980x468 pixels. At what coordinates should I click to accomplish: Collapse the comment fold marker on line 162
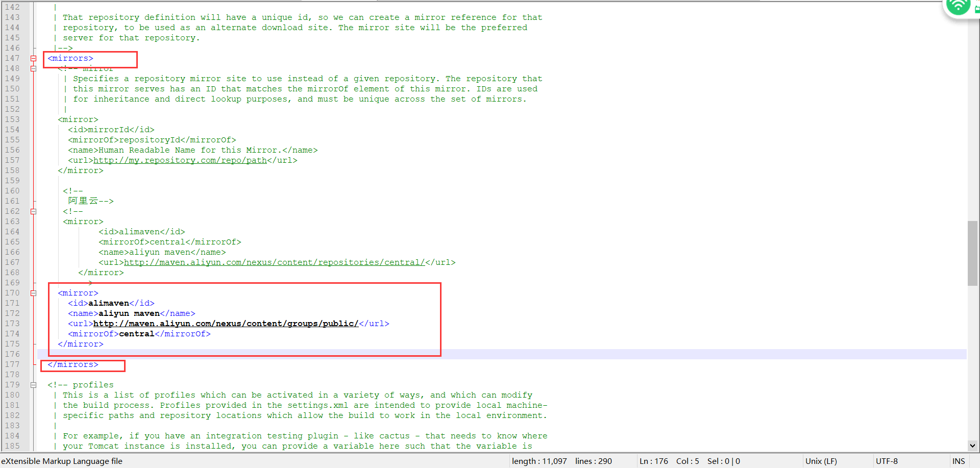point(34,211)
